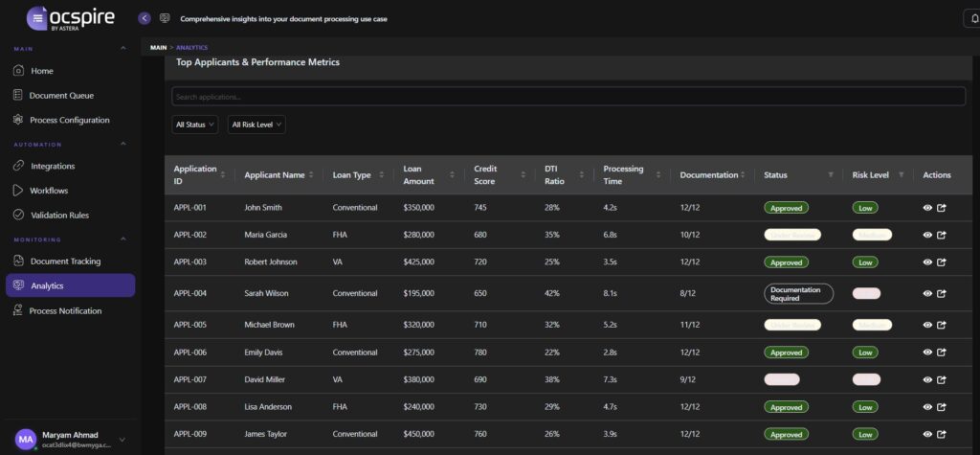Click the Approved badge for John Smith
The width and height of the screenshot is (980, 455).
787,208
